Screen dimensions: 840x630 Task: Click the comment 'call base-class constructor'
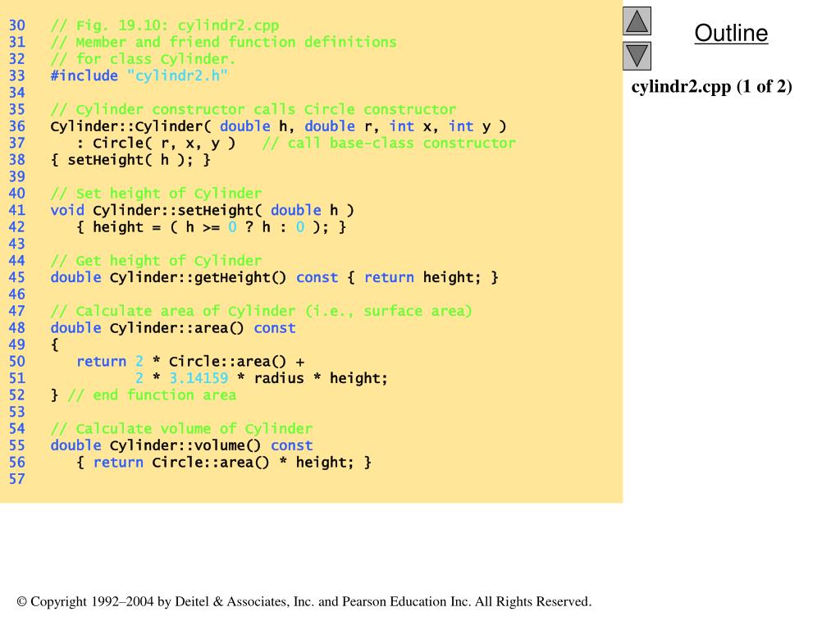coord(389,143)
